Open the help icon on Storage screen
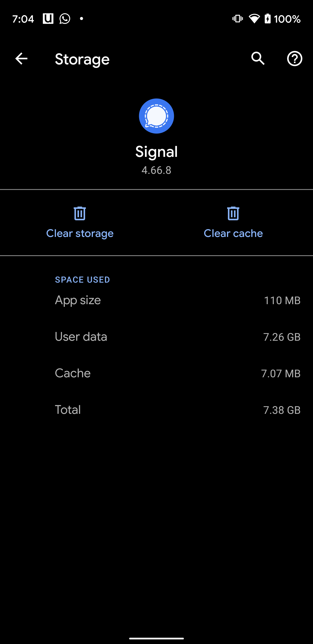The width and height of the screenshot is (313, 644). click(295, 59)
